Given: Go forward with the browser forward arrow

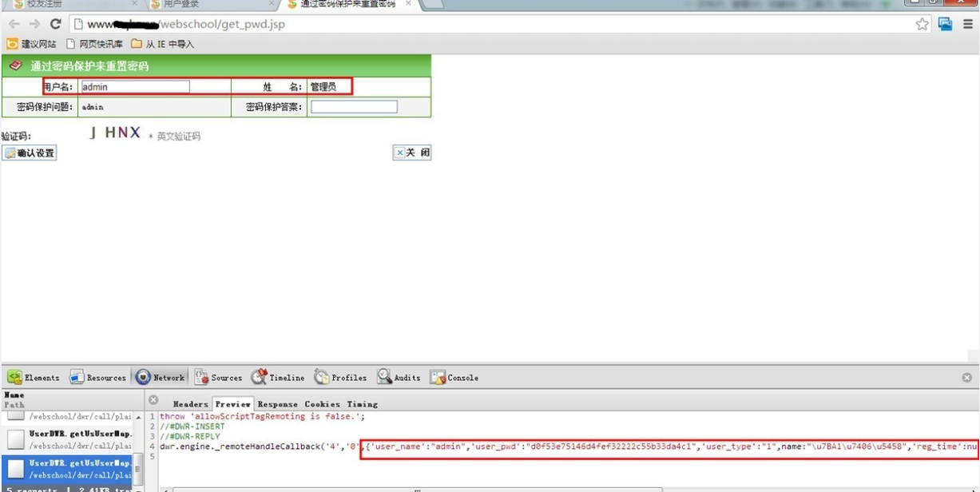Looking at the screenshot, I should [34, 24].
